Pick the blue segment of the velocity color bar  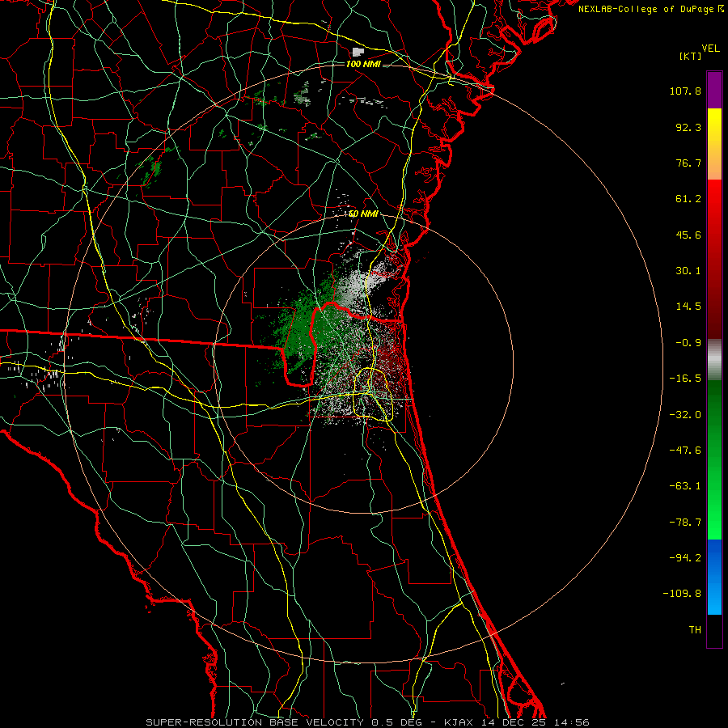click(714, 577)
